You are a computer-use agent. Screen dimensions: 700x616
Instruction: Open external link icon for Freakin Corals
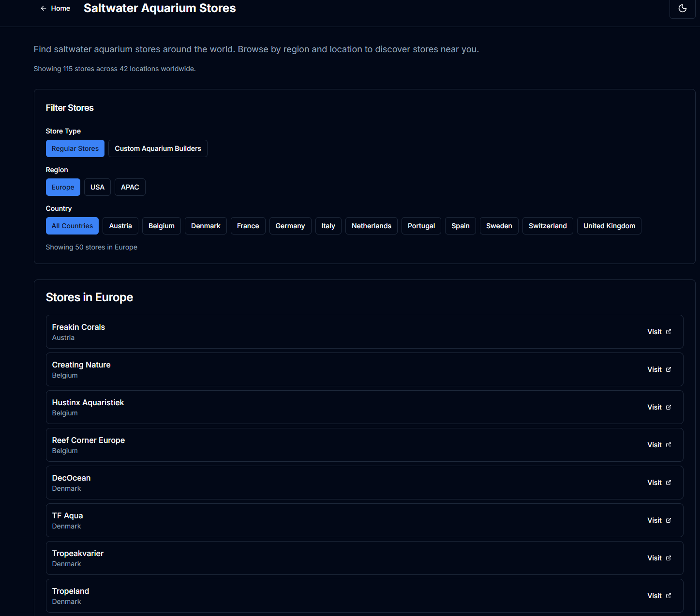tap(669, 332)
